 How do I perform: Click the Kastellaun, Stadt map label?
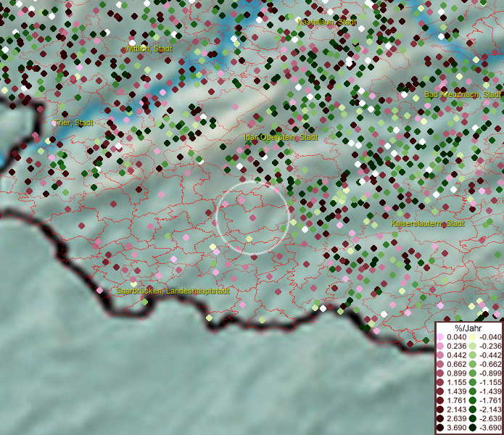click(327, 22)
